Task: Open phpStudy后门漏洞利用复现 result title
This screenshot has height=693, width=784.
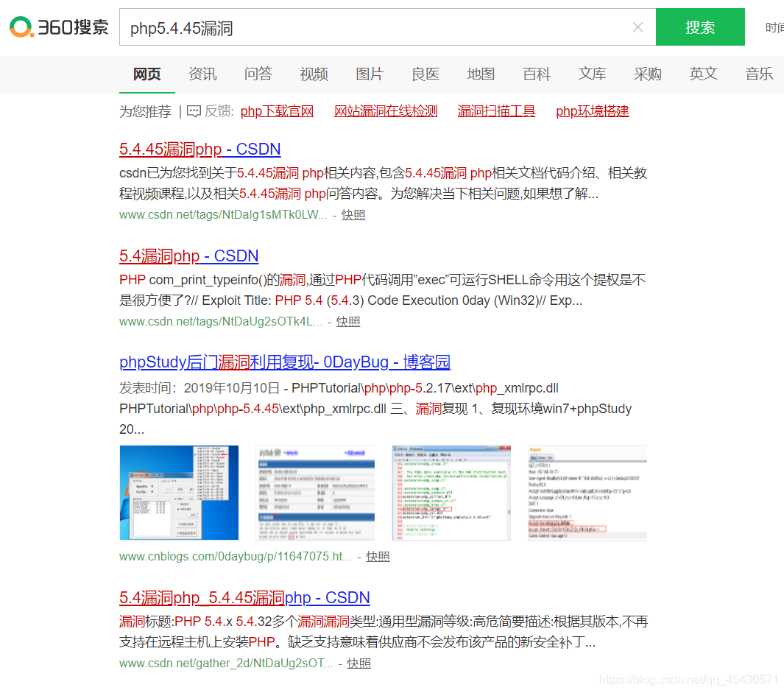Action: pyautogui.click(x=285, y=362)
